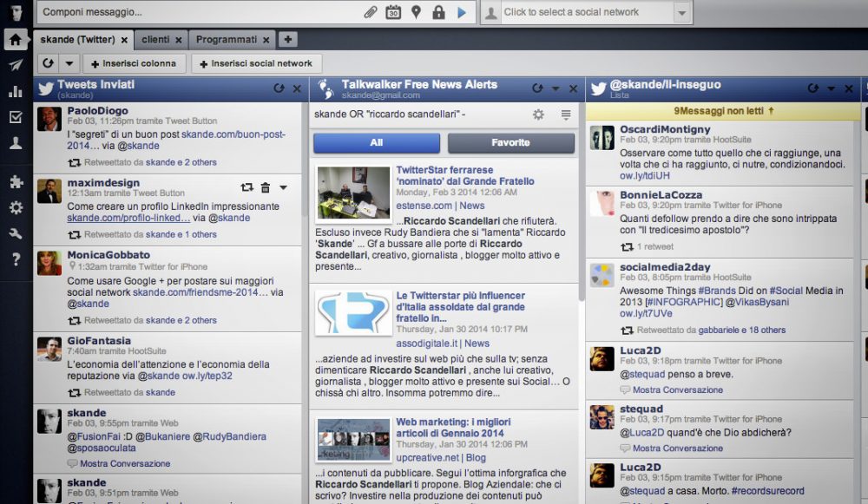Close the skande (Twitter) tab
Screen dimensions: 868x504
point(124,40)
